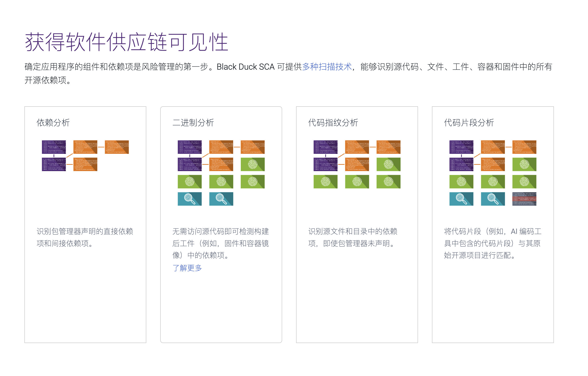588x376 pixels.
Task: Click the 了解更多 link in 二进制分析 card
Action: tap(187, 268)
